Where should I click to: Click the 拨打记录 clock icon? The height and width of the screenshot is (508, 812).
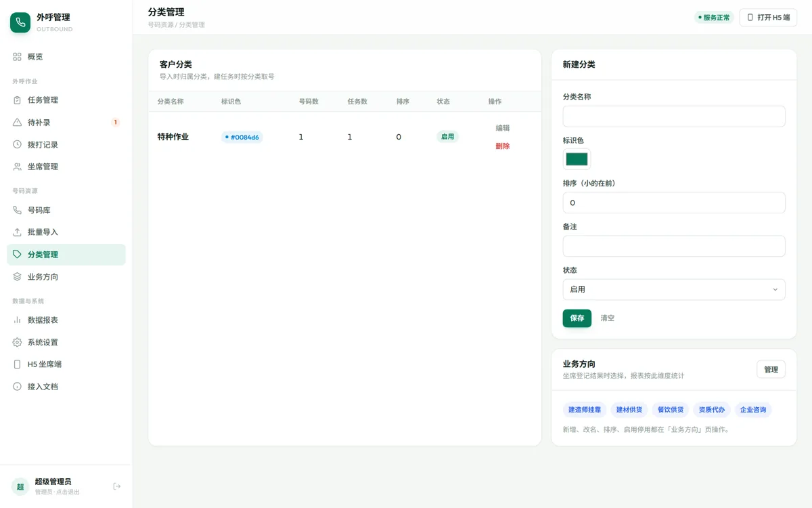coord(18,144)
